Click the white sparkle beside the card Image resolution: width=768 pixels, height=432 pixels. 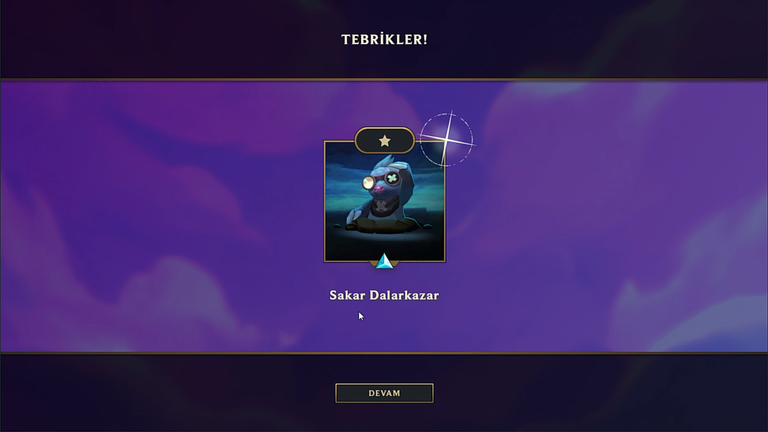[x=447, y=140]
